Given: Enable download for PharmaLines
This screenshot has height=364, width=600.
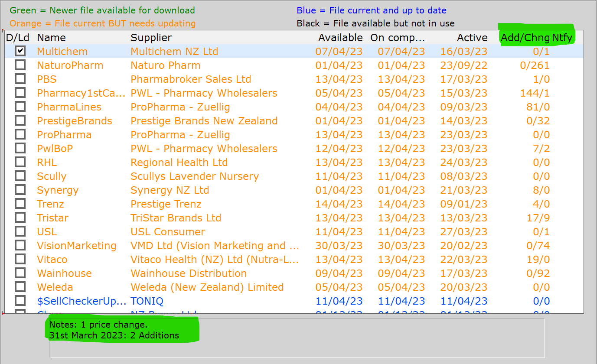Looking at the screenshot, I should (x=20, y=106).
